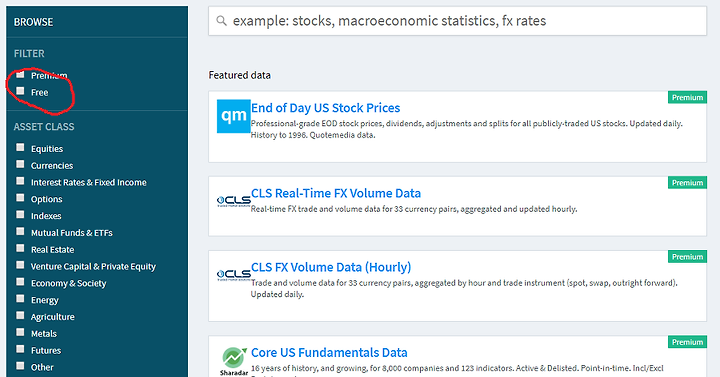The height and width of the screenshot is (377, 720).
Task: Enable the Futures checkbox
Action: (20, 349)
